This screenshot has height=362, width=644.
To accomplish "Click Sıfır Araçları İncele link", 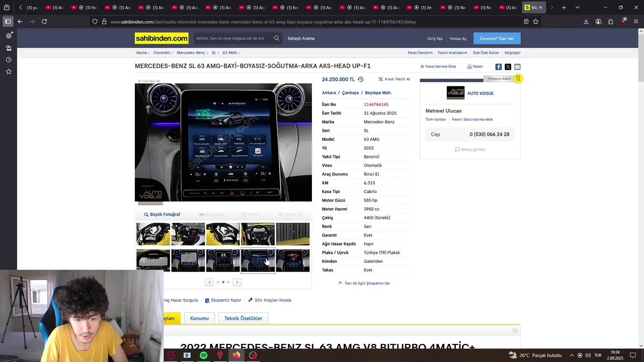I will coord(270,300).
